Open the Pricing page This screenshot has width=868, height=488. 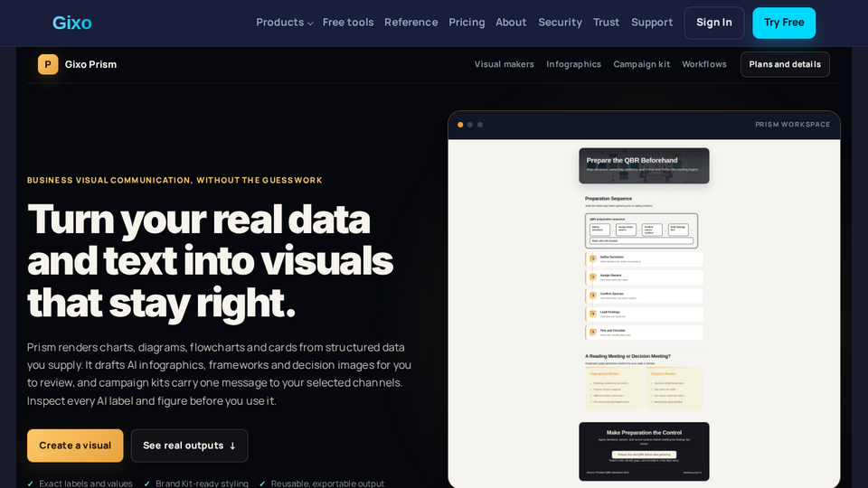(467, 23)
